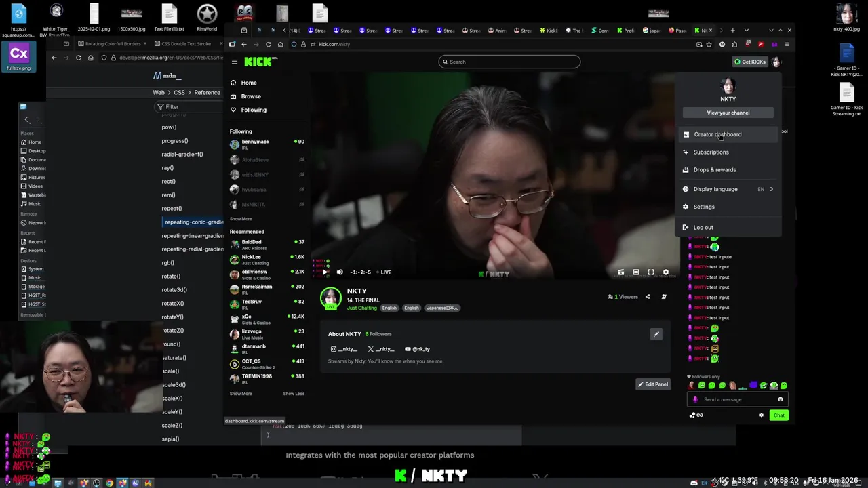Screen dimensions: 868x488
Task: Open Pictures in file manager Places
Action: [33, 178]
